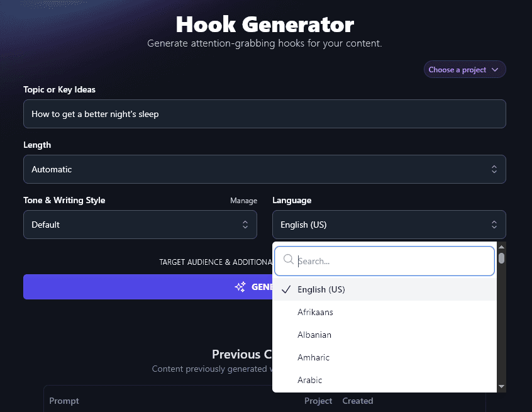Viewport: 532px width, 412px height.
Task: Open the Tone & Writing Style dropdown
Action: tap(140, 225)
